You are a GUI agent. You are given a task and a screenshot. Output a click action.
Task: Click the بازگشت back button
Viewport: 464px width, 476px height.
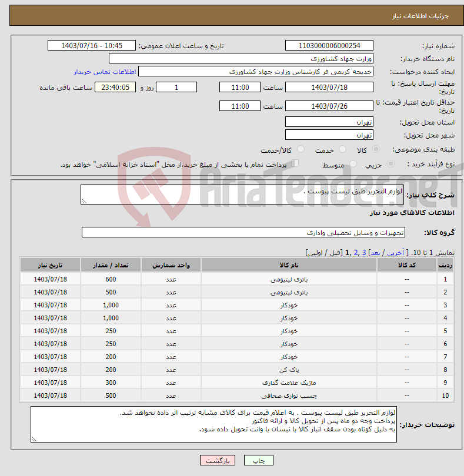click(x=218, y=460)
